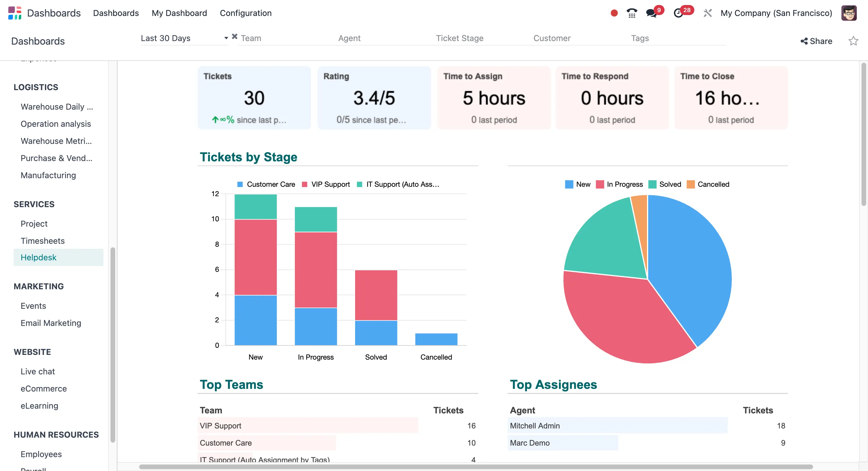Open the Marc Demo agent row
This screenshot has height=471, width=868.
647,443
